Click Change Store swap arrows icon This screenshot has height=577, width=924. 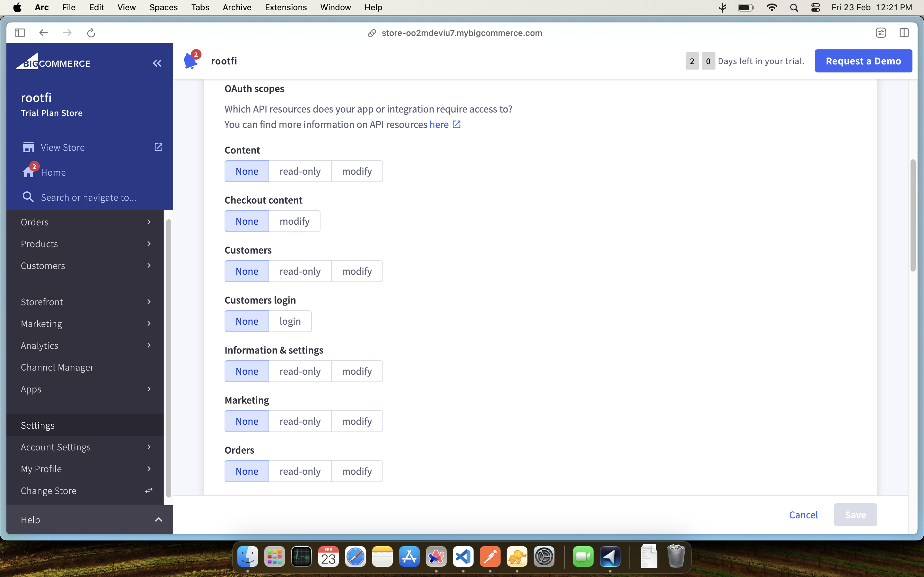[149, 490]
